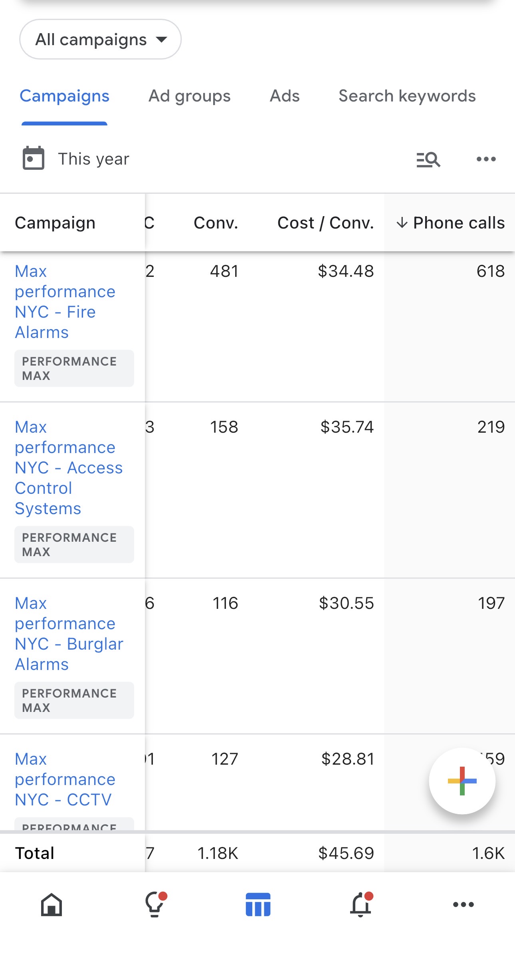Open Max performance NYC - Fire Alarms campaign
The height and width of the screenshot is (980, 515).
point(65,302)
